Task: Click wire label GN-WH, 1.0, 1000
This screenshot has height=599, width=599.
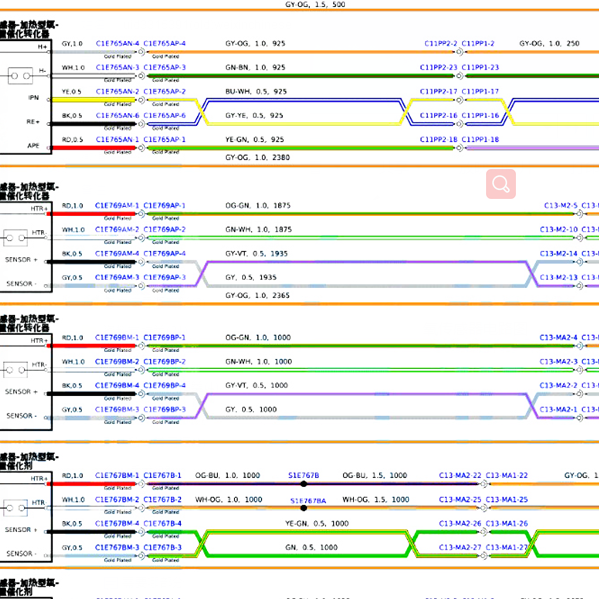Action: click(259, 362)
